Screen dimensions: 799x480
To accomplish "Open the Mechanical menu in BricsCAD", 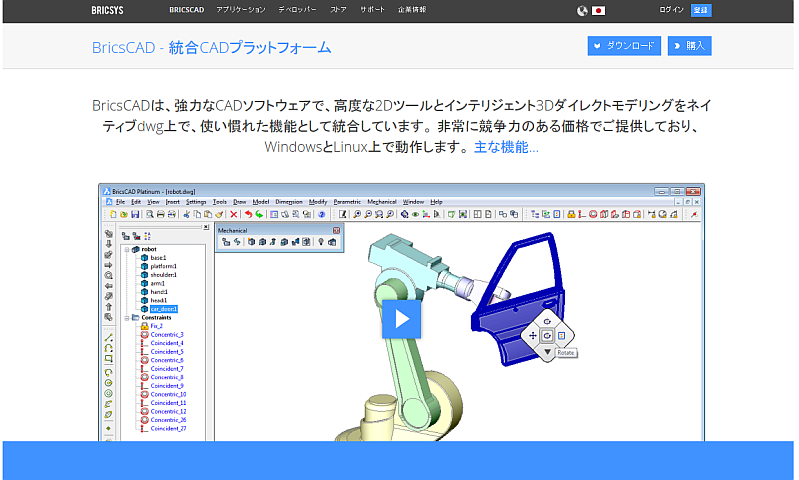I will tap(382, 202).
